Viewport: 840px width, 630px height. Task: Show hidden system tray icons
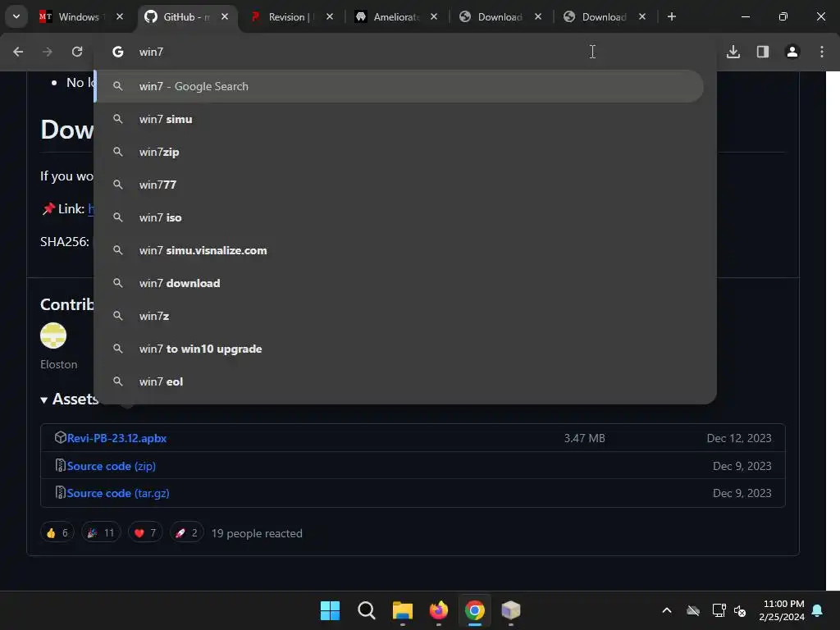click(x=667, y=610)
